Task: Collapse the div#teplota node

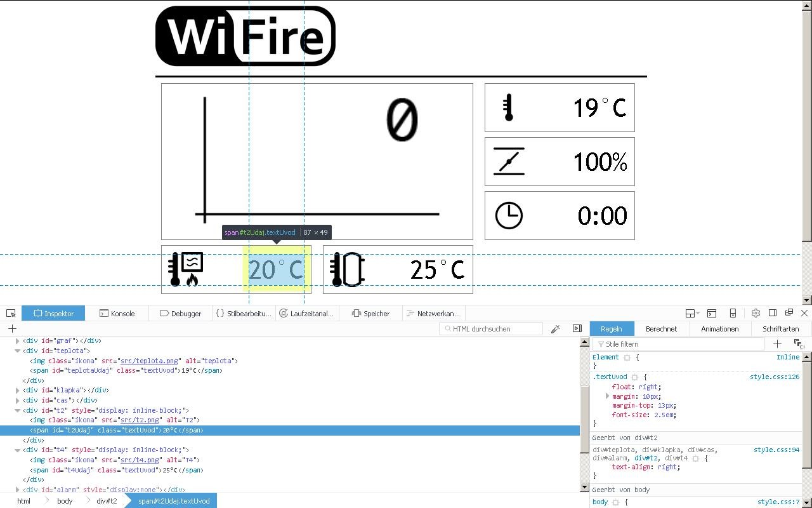Action: coord(18,351)
